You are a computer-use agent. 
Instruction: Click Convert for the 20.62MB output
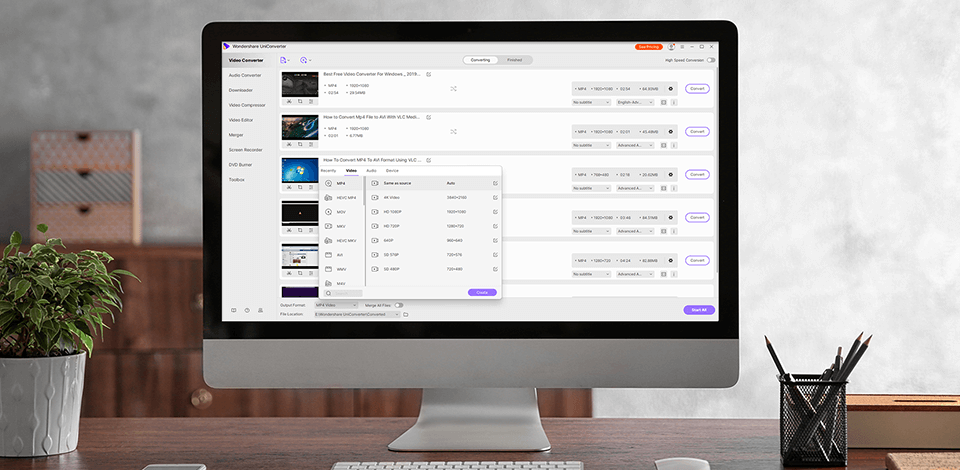697,174
